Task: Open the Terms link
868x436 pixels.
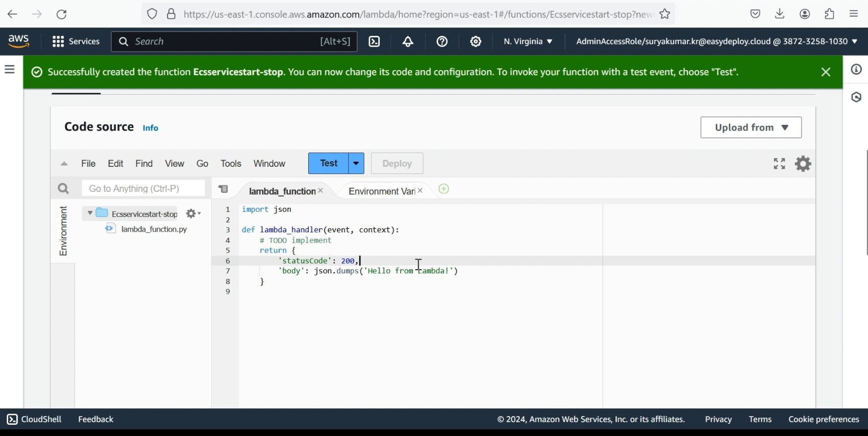Action: pyautogui.click(x=761, y=420)
